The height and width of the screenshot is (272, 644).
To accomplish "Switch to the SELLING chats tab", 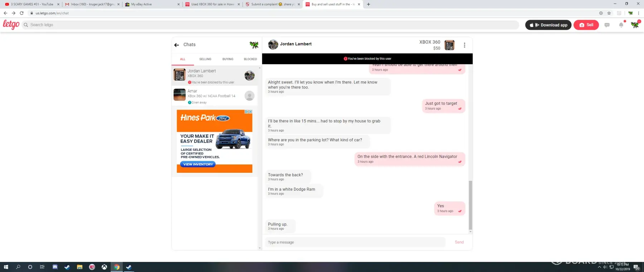I will [x=205, y=59].
